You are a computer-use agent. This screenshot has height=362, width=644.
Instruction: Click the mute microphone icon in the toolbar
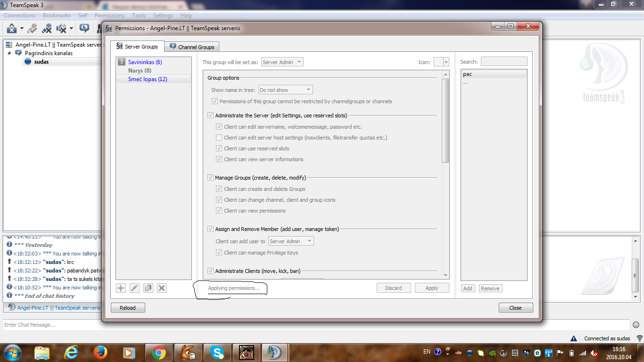tap(47, 29)
